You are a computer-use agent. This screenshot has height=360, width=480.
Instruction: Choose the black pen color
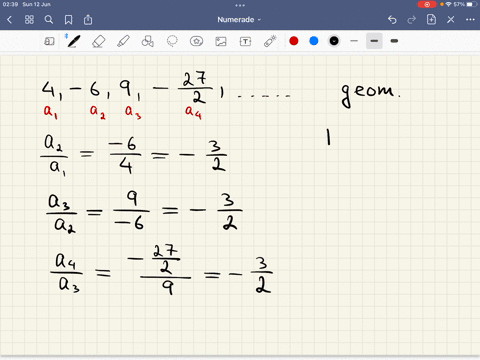click(x=334, y=41)
